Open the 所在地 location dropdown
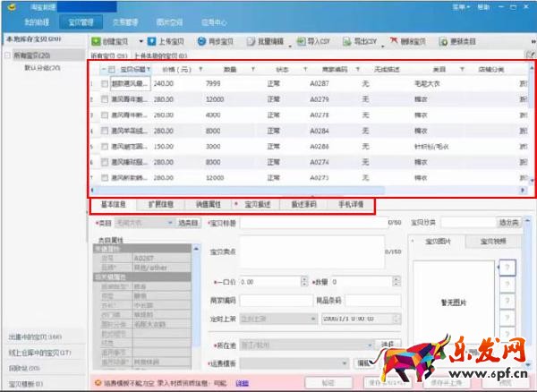This screenshot has height=392, width=537. 370,344
